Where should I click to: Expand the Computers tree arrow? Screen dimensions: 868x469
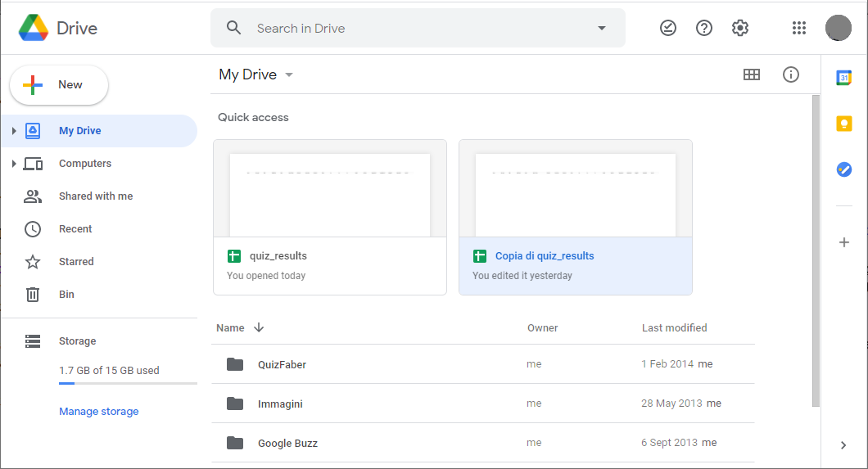point(14,164)
